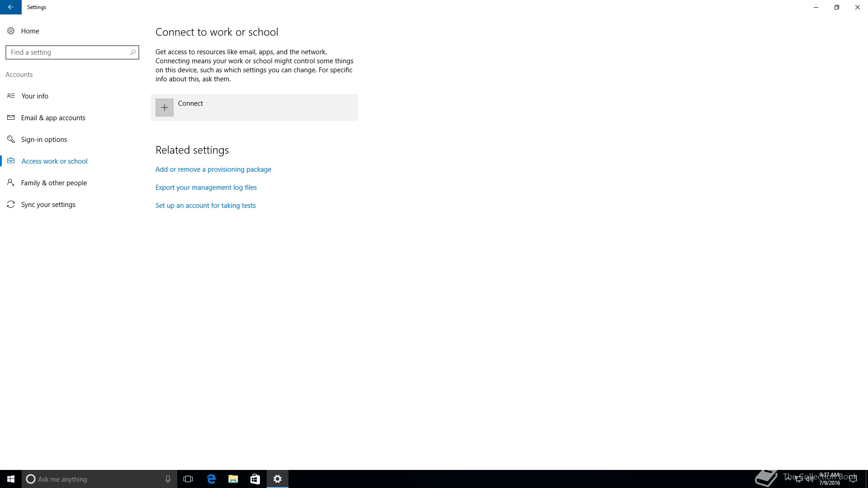Click the Task View icon
868x488 pixels.
(x=188, y=479)
